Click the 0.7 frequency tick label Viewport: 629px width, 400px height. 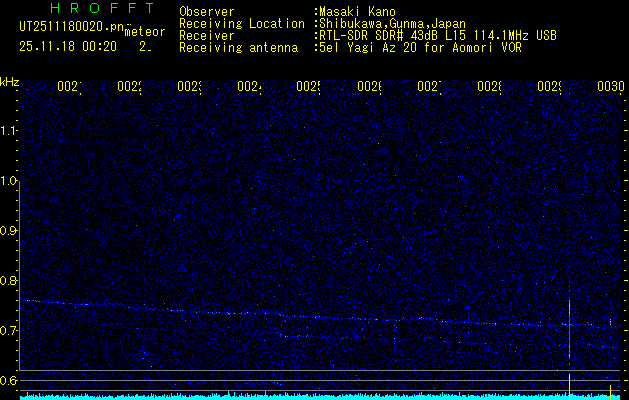[x=10, y=330]
